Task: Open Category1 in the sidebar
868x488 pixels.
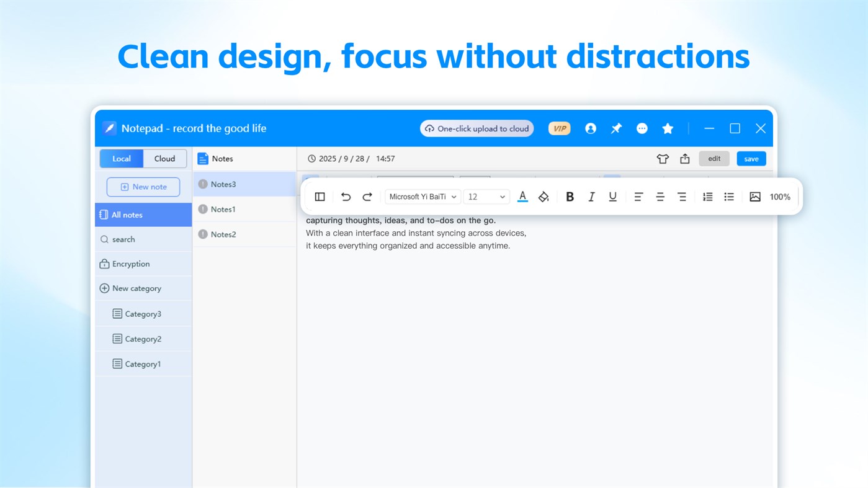Action: 143,364
